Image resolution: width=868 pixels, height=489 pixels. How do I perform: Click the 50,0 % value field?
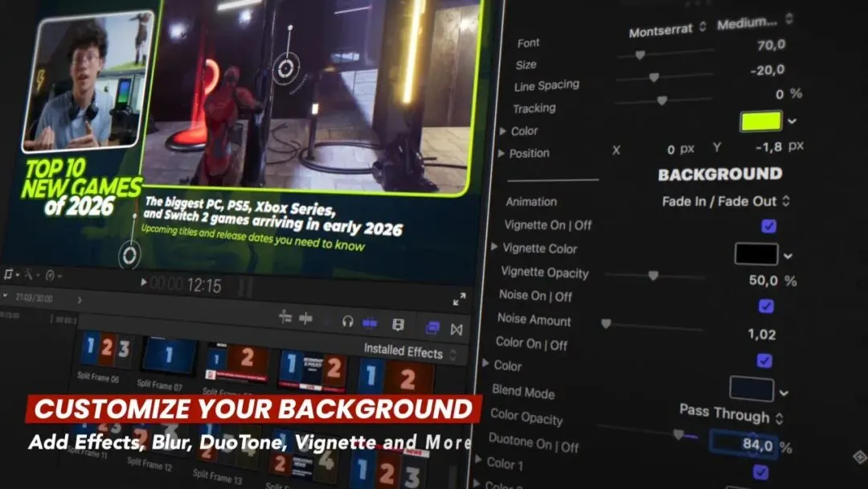coord(764,280)
